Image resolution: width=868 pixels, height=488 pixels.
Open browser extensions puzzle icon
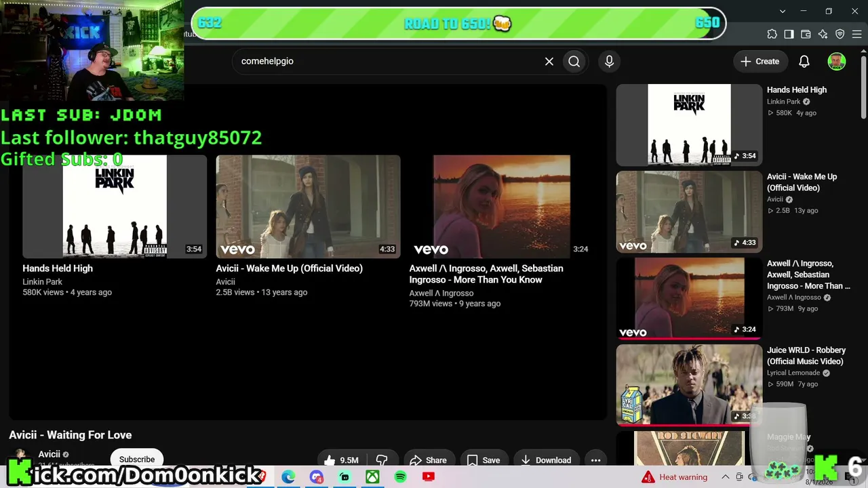(x=772, y=35)
